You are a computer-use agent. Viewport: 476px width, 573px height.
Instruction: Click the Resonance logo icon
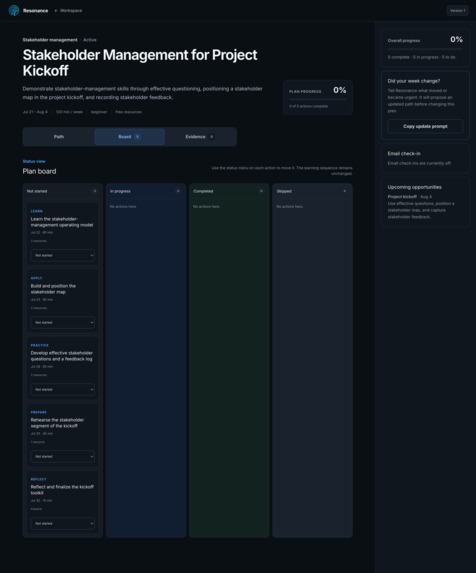[x=14, y=11]
